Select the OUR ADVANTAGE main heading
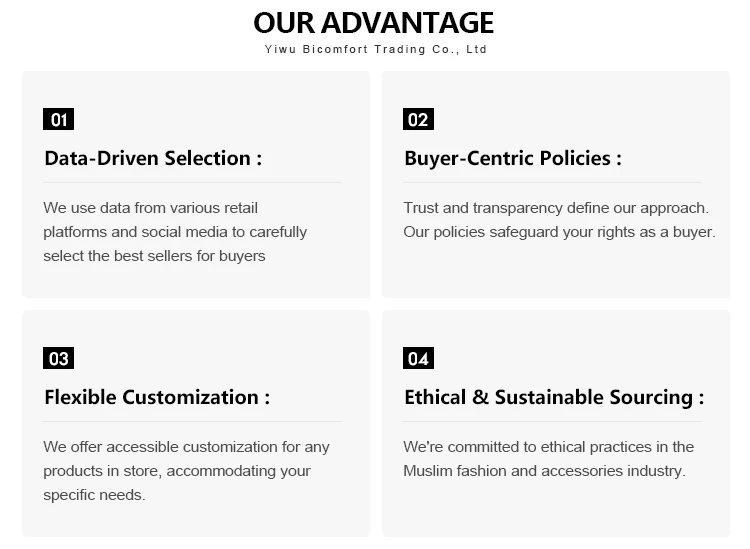 tap(374, 22)
